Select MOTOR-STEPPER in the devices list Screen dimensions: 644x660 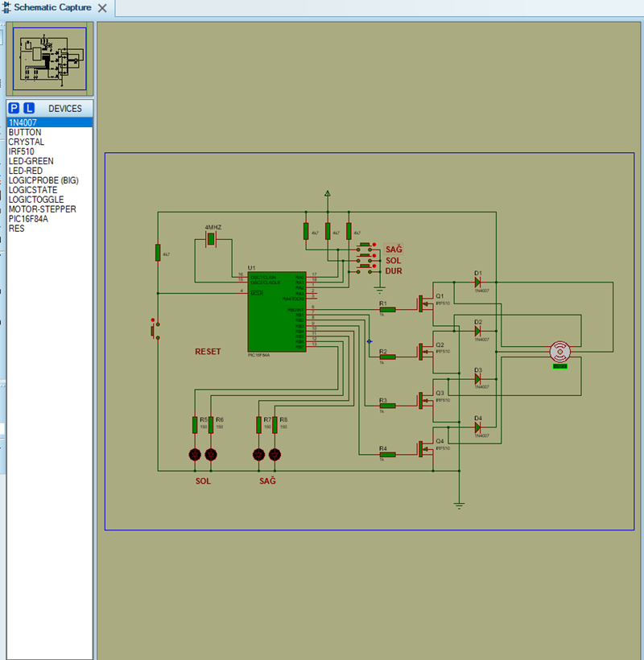42,209
